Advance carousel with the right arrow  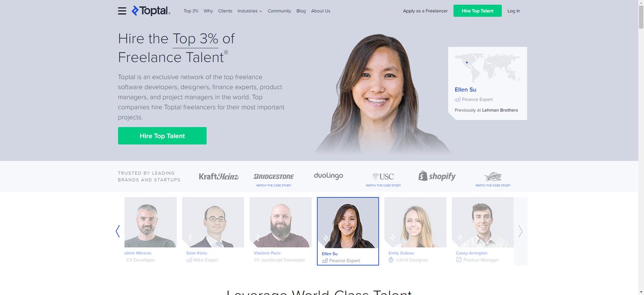pos(520,231)
